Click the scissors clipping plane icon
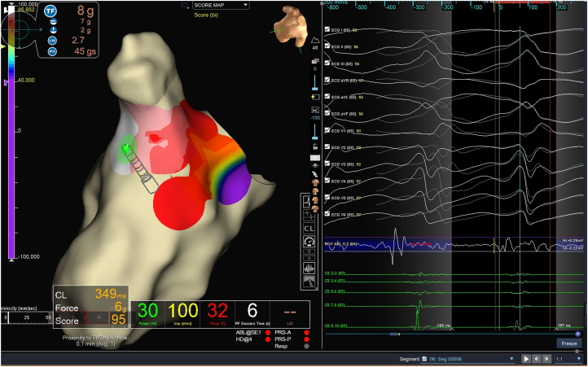Image resolution: width=588 pixels, height=367 pixels. [314, 110]
